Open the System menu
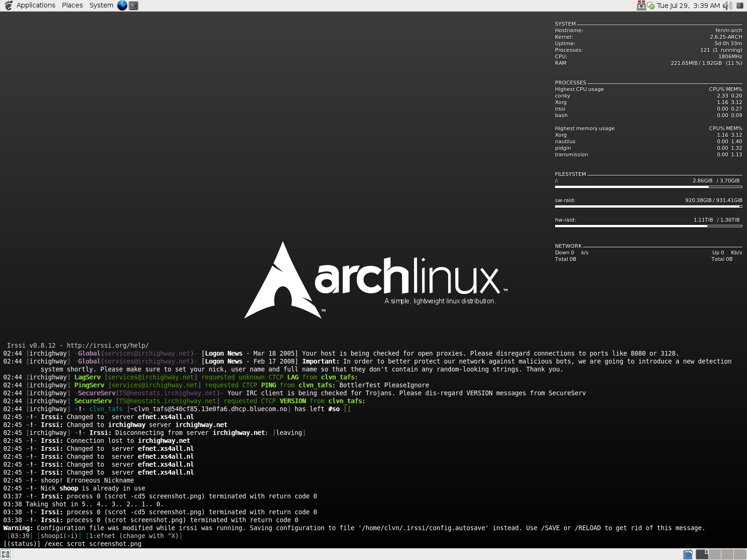The image size is (747, 560). (101, 6)
